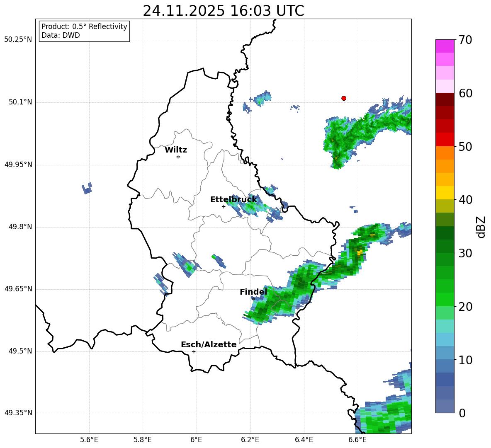Viewport: 491px width, 448px height.
Task: Click the title 24.11.2025 16:03 UTC
Action: (x=224, y=11)
